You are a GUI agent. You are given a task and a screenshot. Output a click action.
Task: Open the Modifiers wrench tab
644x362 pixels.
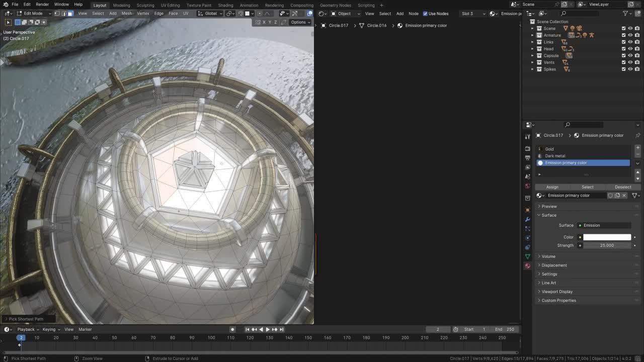click(527, 219)
